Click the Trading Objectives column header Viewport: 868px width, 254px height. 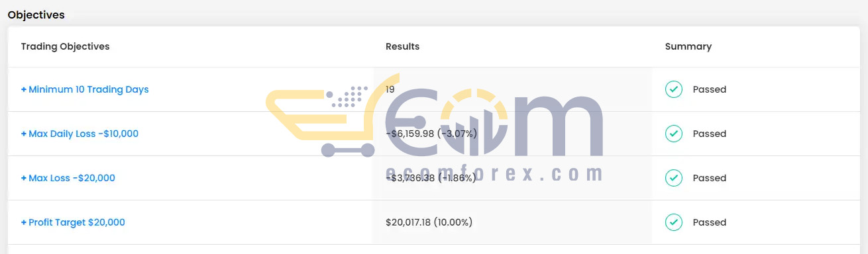coord(65,46)
